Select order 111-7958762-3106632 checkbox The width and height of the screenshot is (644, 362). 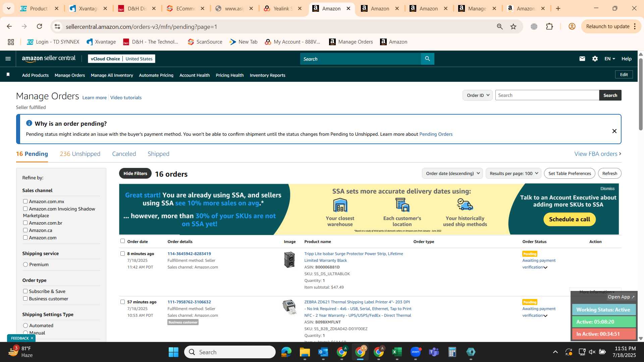pyautogui.click(x=122, y=302)
